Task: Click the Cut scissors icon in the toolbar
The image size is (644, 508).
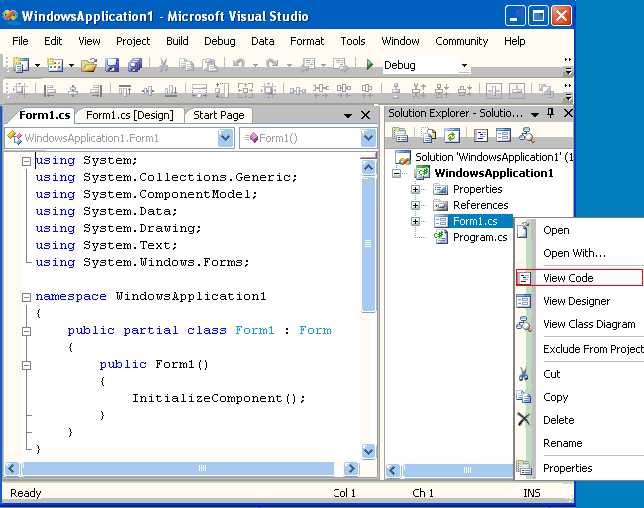Action: pyautogui.click(x=163, y=65)
